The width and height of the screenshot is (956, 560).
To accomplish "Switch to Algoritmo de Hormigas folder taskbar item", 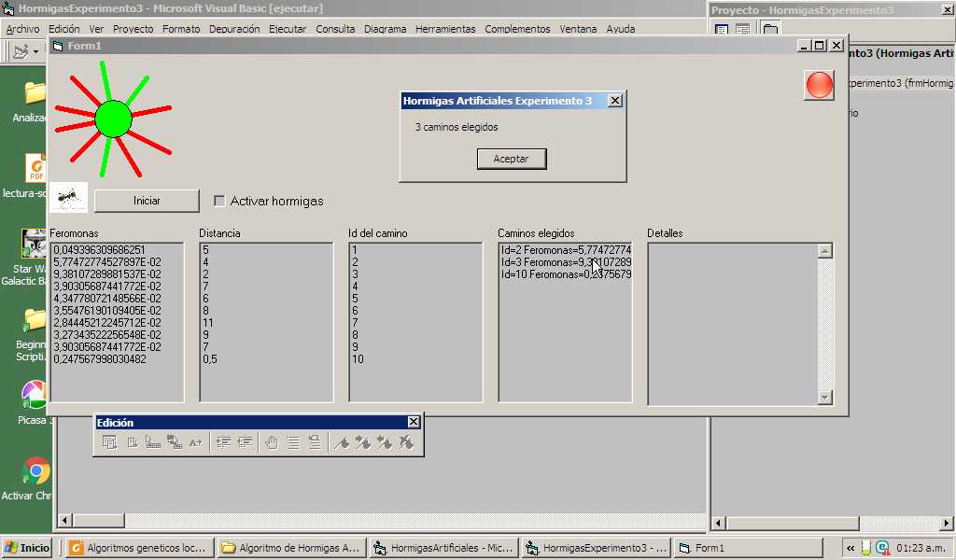I will coord(292,547).
